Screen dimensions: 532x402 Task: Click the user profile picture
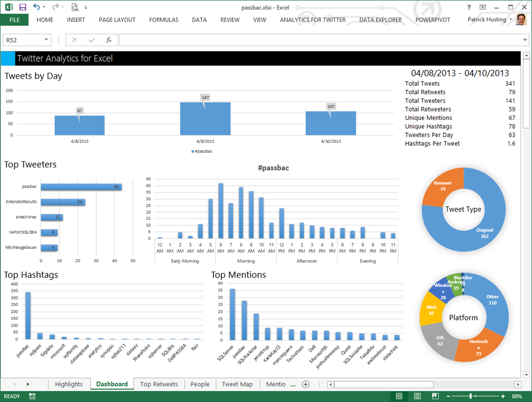click(521, 19)
